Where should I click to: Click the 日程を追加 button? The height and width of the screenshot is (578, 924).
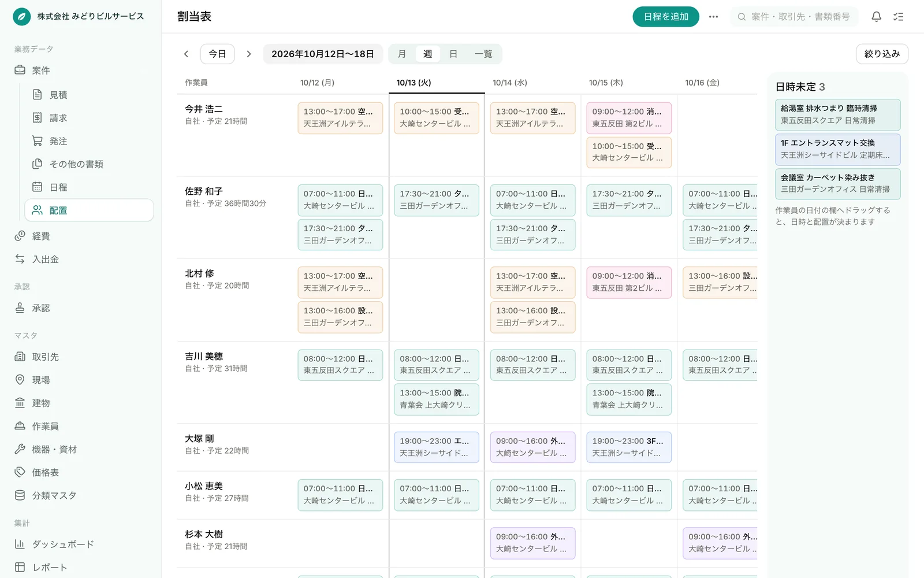(666, 17)
